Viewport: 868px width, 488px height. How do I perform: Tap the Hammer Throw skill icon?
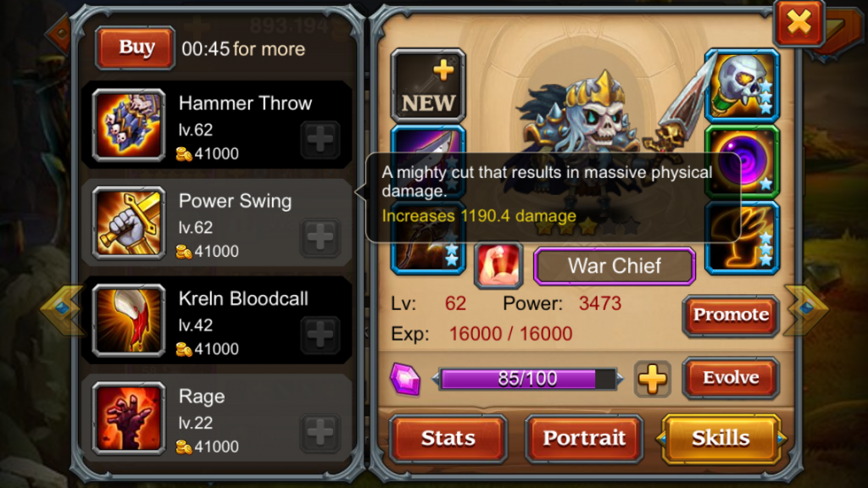(x=129, y=125)
